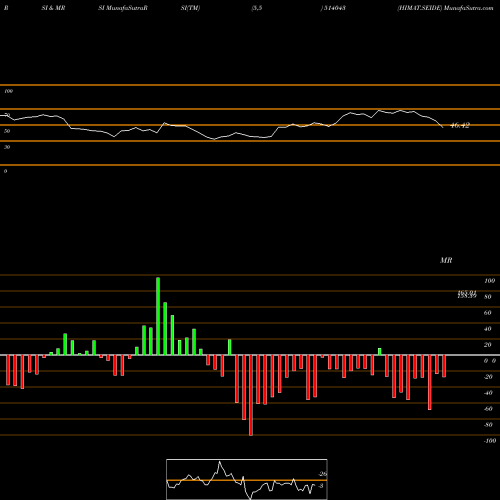Select the MR label above the histogram
This screenshot has width=500, height=500.
click(446, 260)
